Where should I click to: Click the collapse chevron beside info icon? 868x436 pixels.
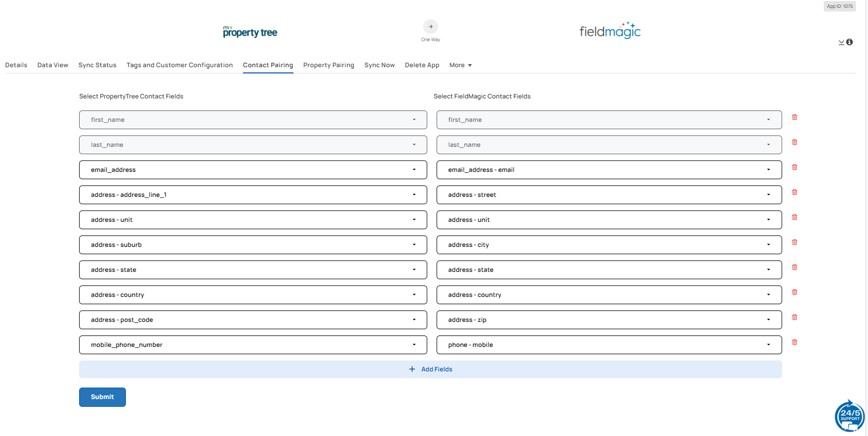click(841, 42)
